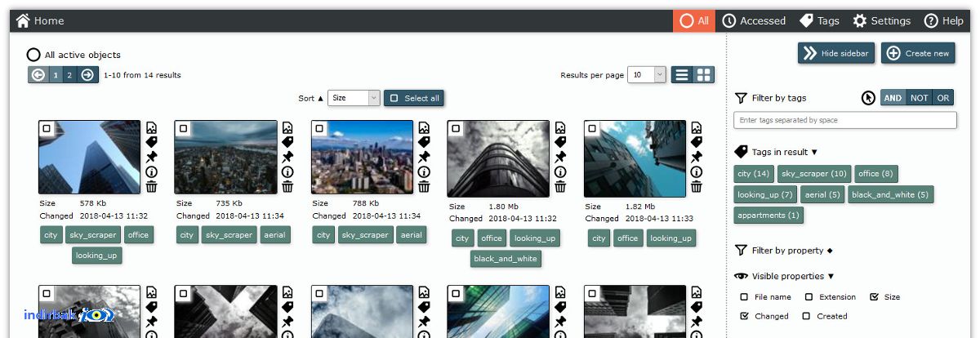
Task: Show info for the 1.82 Mb image
Action: [697, 171]
